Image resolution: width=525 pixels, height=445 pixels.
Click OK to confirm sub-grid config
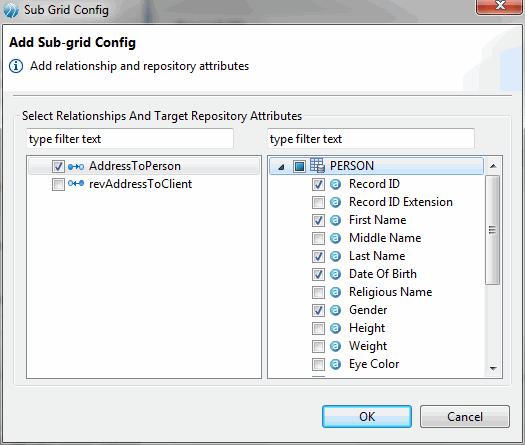click(367, 417)
